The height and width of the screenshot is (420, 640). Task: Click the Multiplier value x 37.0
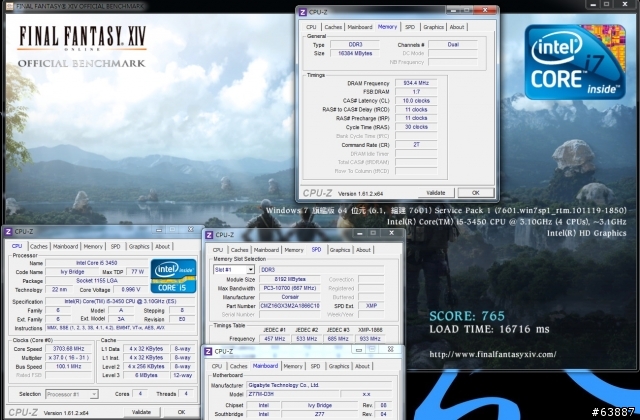click(x=69, y=358)
